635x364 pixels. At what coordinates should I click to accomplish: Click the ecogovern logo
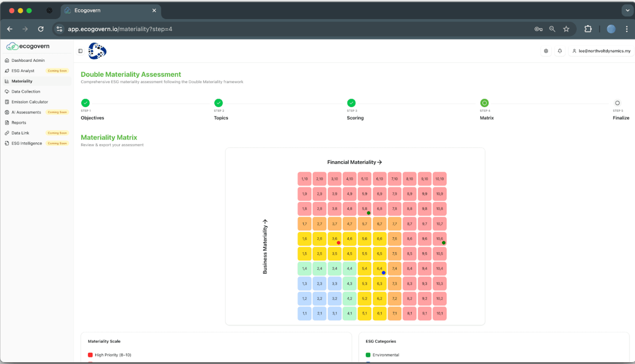coord(28,46)
